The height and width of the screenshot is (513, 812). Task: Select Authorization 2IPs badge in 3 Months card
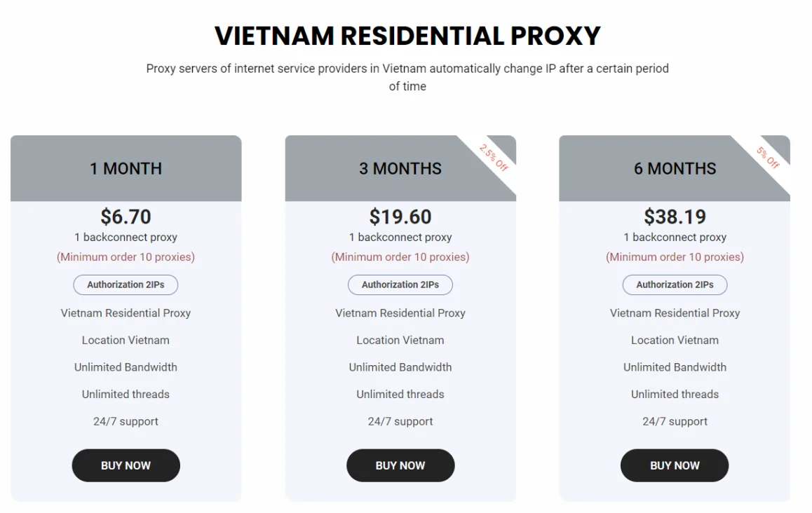point(400,285)
